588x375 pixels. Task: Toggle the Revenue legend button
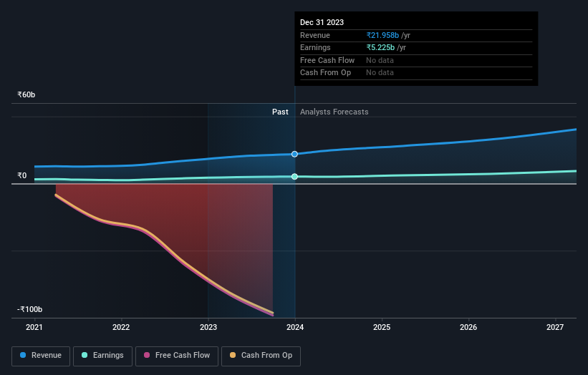coord(41,356)
